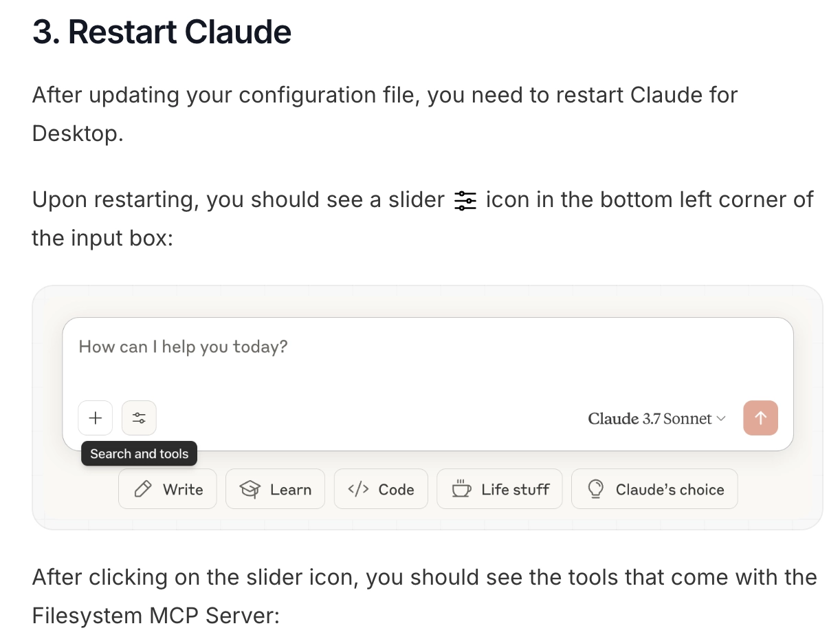This screenshot has height=637, width=840.
Task: Click the 'Search and tools' tooltip
Action: 140,453
